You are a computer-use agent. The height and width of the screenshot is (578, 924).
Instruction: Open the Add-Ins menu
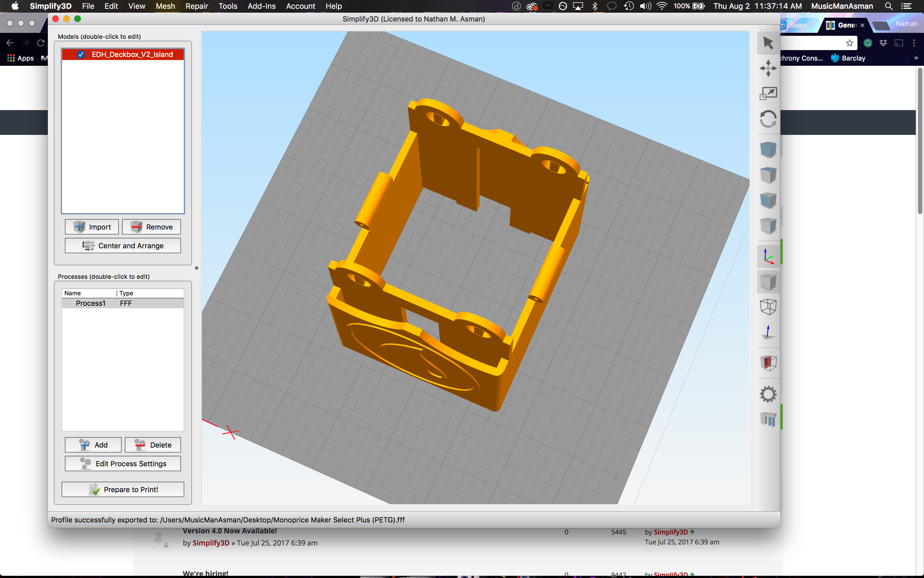click(x=262, y=6)
